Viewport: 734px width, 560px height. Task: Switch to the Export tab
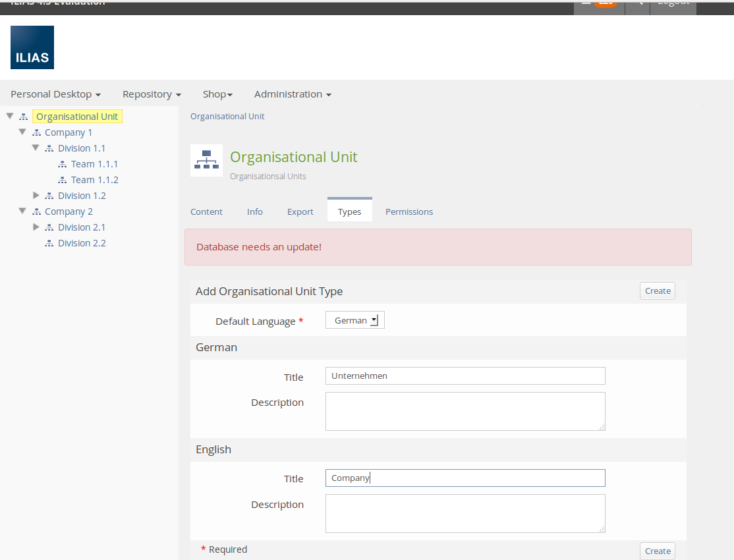300,211
